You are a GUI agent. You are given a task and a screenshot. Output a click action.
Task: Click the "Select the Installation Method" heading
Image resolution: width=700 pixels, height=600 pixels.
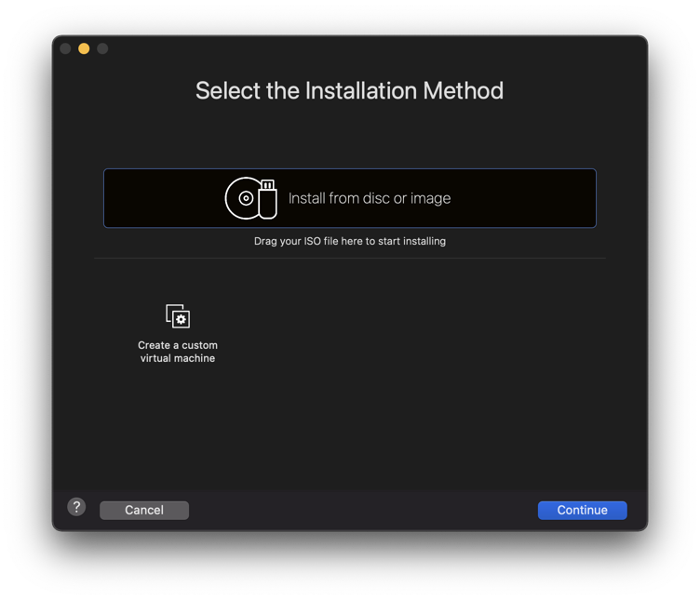pos(350,90)
